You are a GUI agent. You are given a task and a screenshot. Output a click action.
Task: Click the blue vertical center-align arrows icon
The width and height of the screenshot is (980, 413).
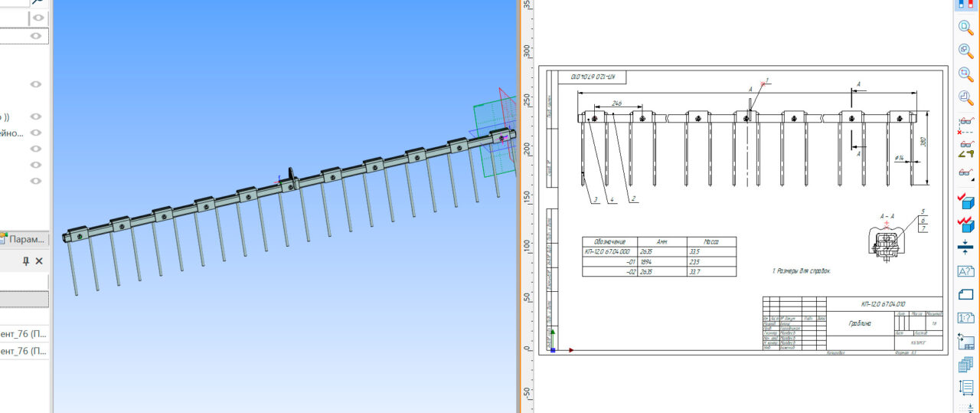tap(965, 247)
